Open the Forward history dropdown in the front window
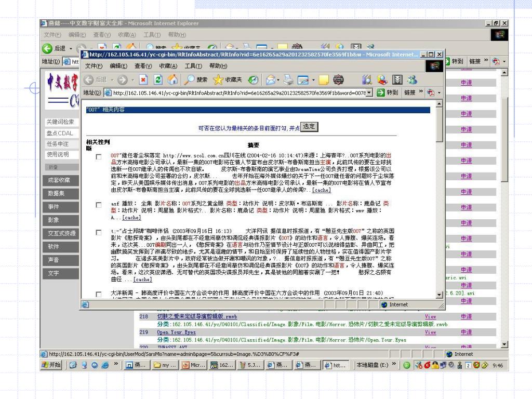532x399 pixels. (x=132, y=80)
